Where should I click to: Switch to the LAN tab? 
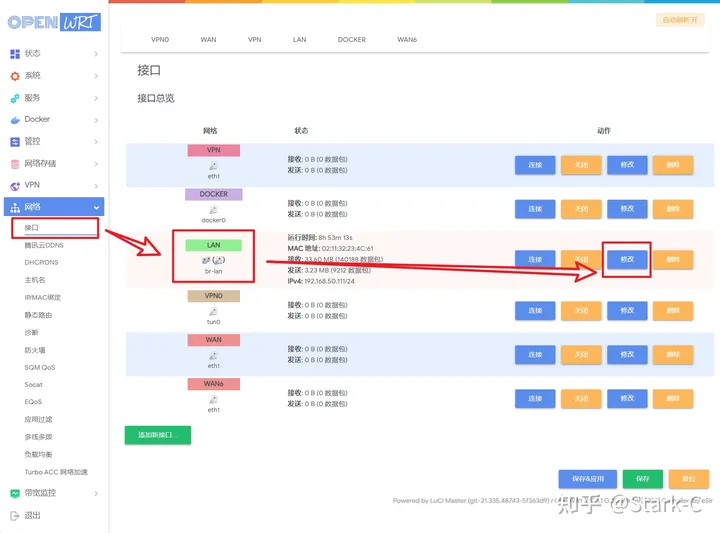tap(299, 39)
